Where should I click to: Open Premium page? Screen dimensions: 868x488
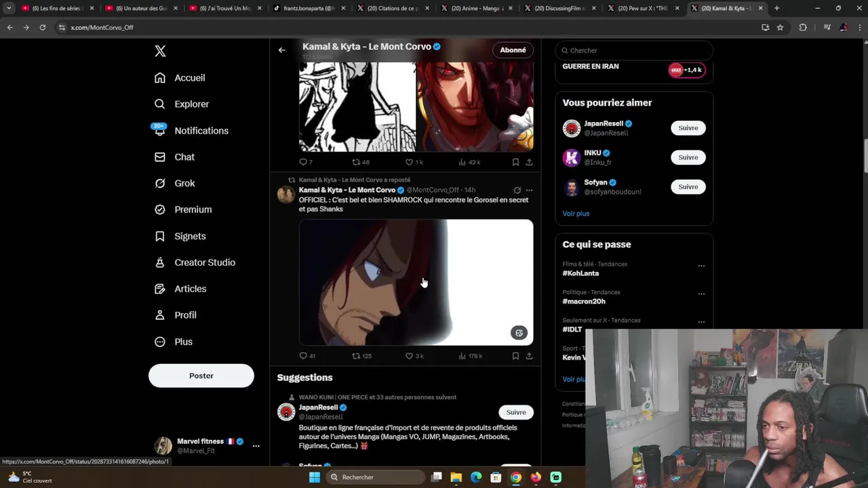click(183, 209)
